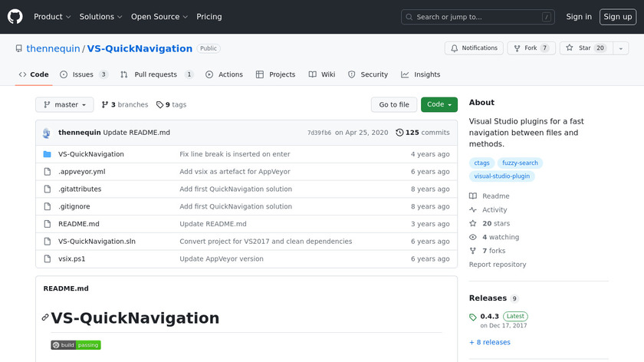Image resolution: width=644 pixels, height=362 pixels.
Task: Click the slash shortcut key icon in search
Action: pos(546,17)
